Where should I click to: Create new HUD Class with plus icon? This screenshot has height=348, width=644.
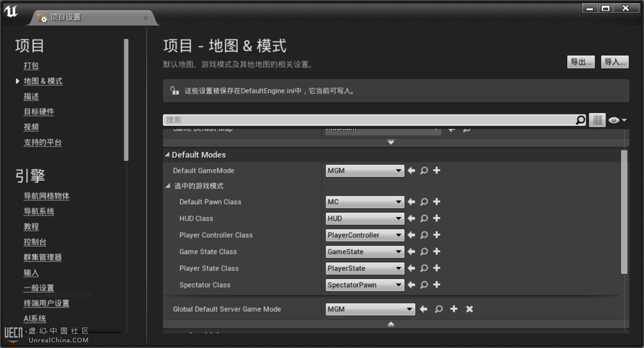click(436, 218)
